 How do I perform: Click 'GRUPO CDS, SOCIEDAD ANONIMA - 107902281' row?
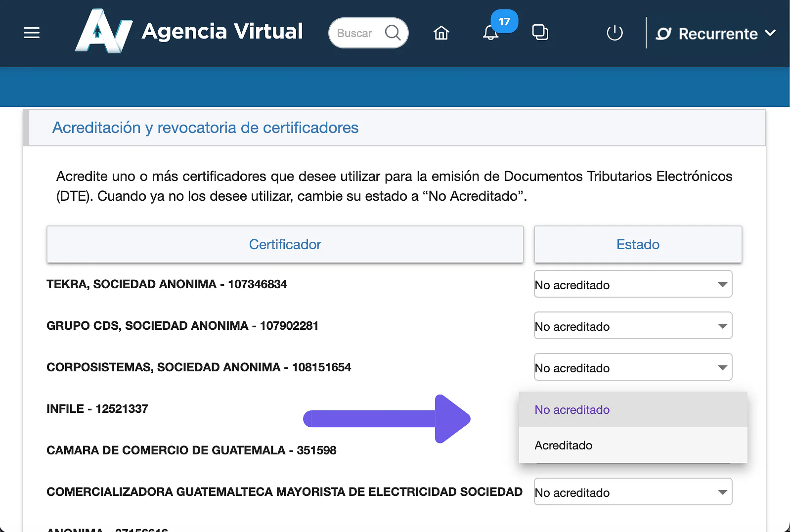coord(182,326)
